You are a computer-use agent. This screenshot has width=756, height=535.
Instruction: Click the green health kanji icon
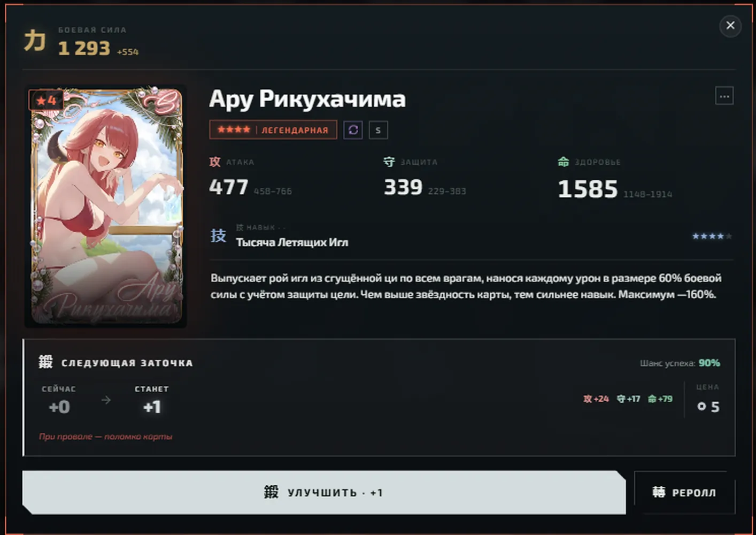[564, 162]
